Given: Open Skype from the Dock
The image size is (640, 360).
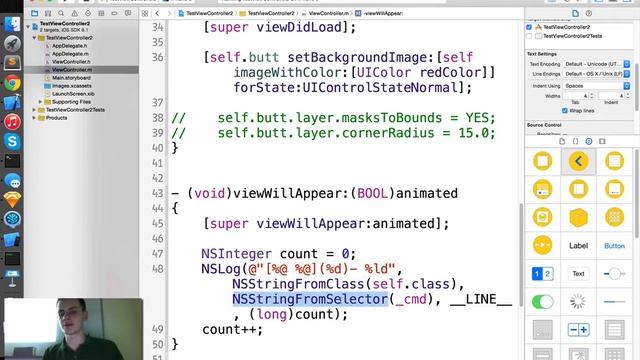Looking at the screenshot, I should pyautogui.click(x=12, y=142).
